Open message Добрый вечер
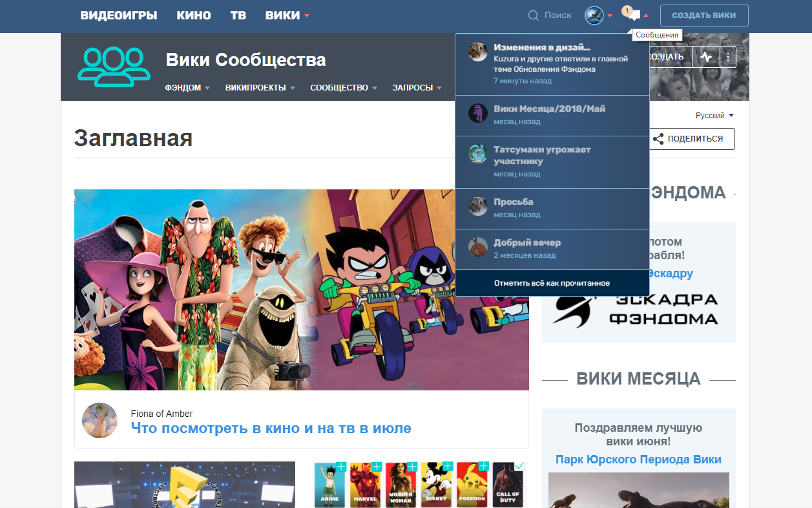Image resolution: width=812 pixels, height=508 pixels. tap(552, 249)
